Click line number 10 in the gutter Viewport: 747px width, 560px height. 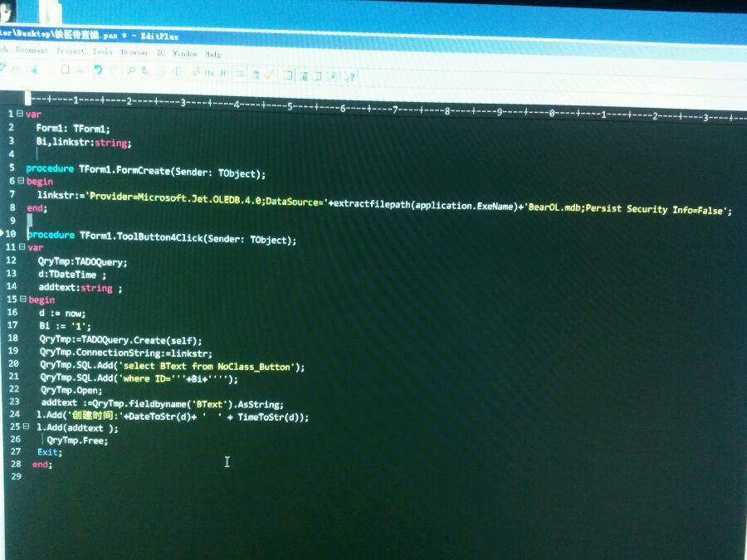pyautogui.click(x=11, y=234)
